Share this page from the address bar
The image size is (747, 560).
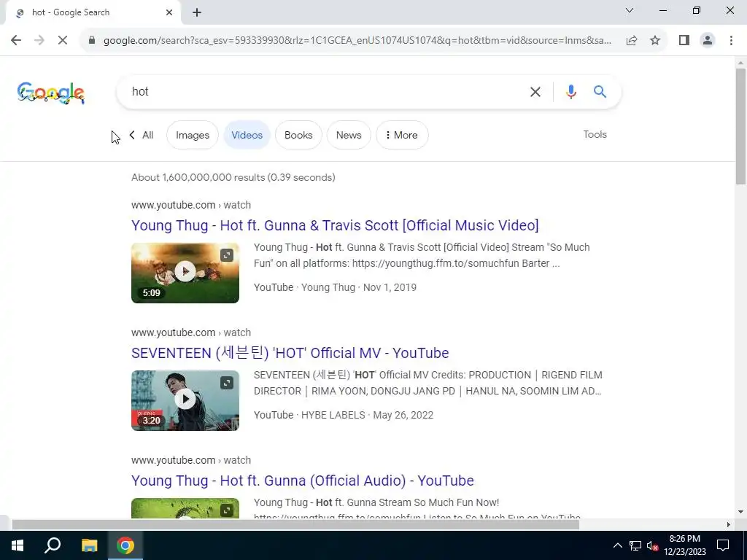pyautogui.click(x=632, y=41)
